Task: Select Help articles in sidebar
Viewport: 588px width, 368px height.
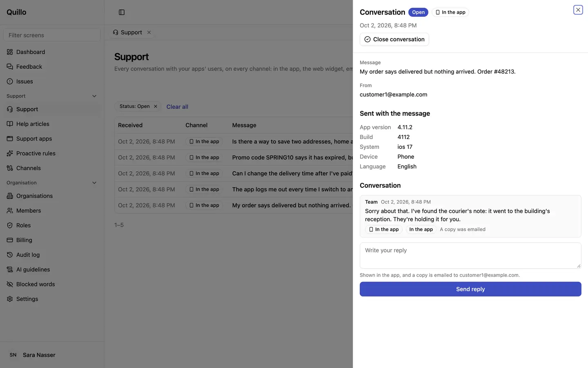Action: pyautogui.click(x=52, y=124)
